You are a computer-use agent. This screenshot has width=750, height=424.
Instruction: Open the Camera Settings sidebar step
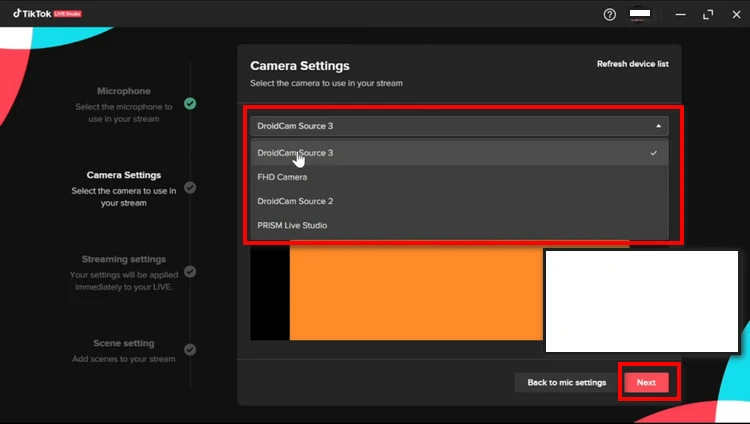pyautogui.click(x=123, y=175)
